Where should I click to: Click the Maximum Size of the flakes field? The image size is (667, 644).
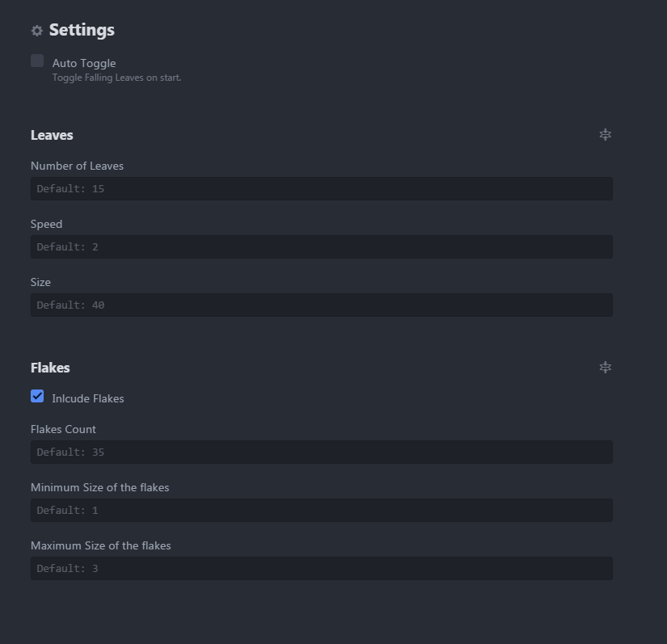pos(321,569)
